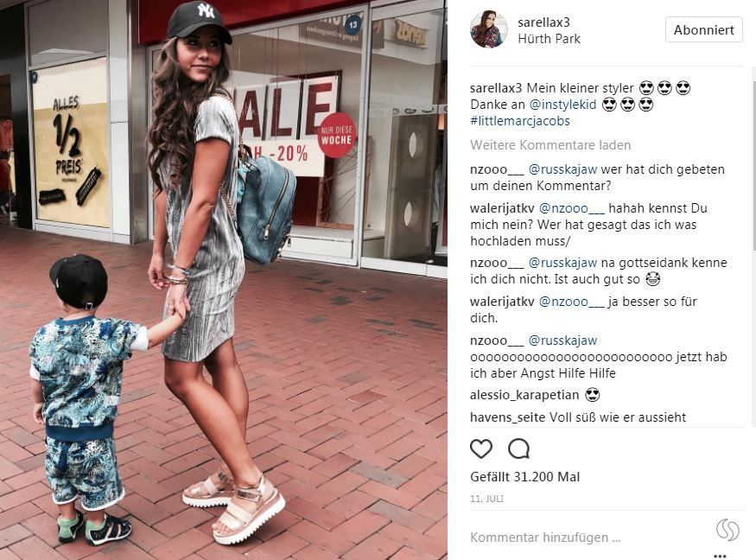The width and height of the screenshot is (756, 560).
Task: Follow the @instylekid mention
Action: point(562,105)
